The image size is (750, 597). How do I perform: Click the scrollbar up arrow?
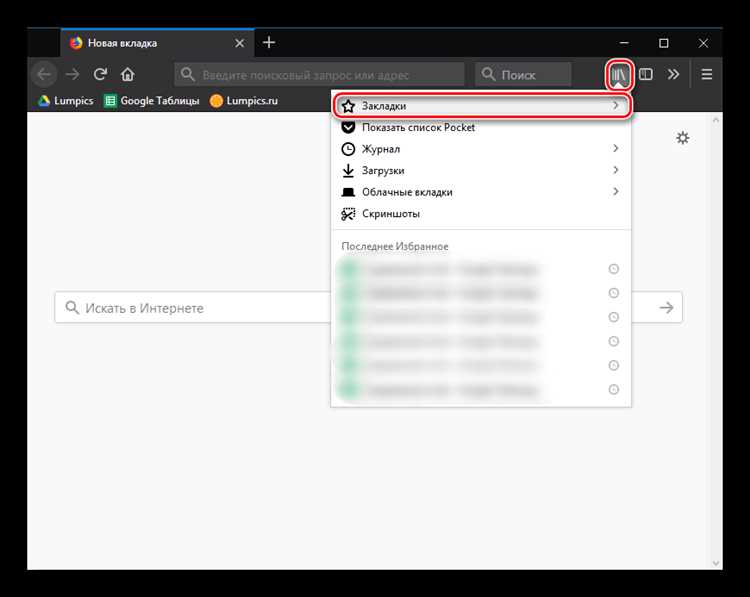point(716,120)
